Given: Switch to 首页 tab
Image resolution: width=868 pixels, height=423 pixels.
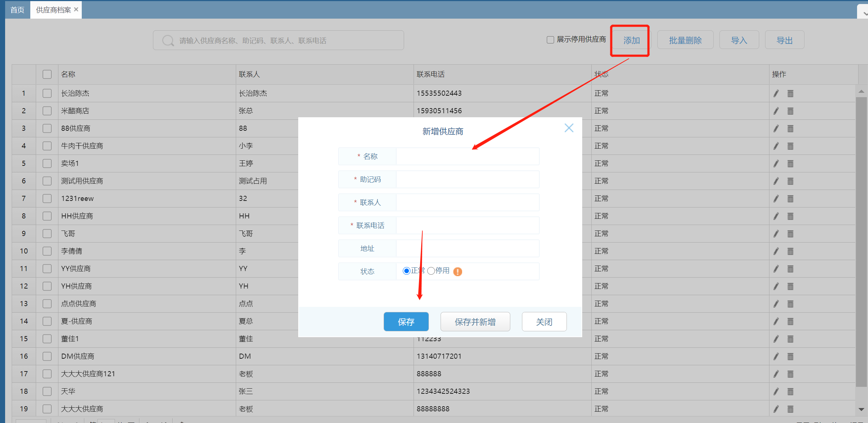Looking at the screenshot, I should [x=18, y=10].
